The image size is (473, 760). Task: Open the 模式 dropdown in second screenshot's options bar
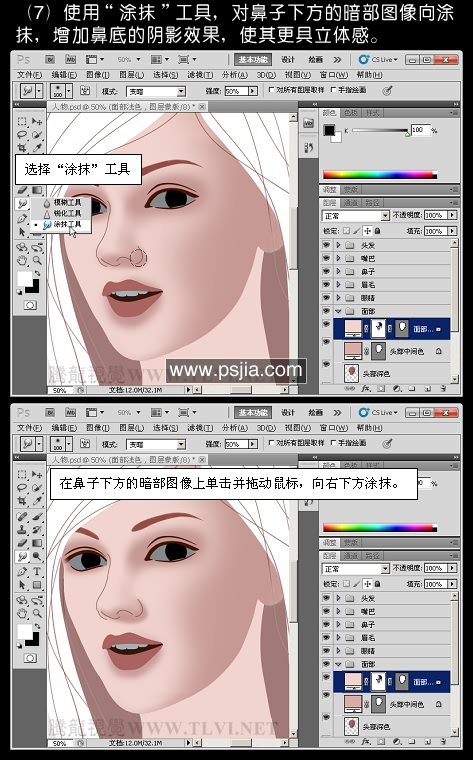[155, 444]
